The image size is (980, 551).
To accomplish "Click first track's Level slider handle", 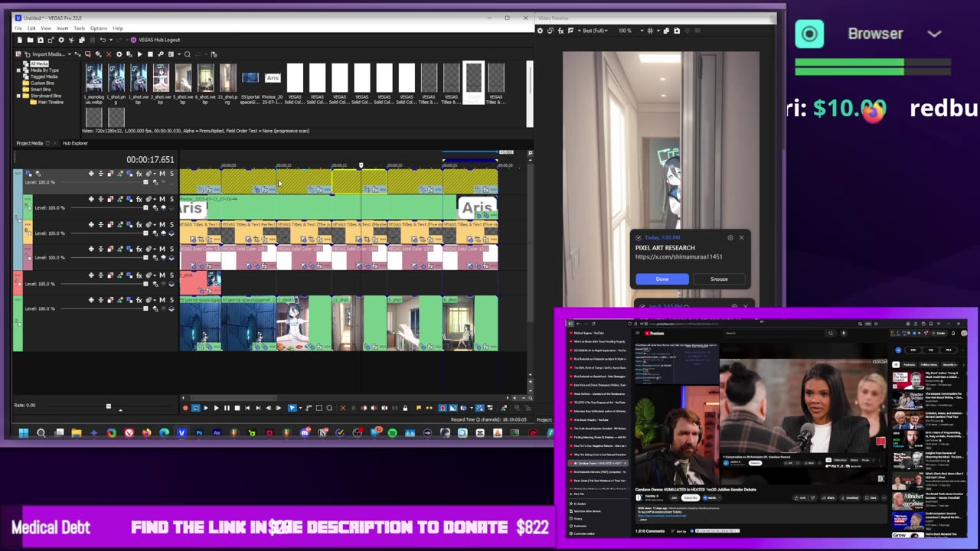I will pyautogui.click(x=145, y=182).
